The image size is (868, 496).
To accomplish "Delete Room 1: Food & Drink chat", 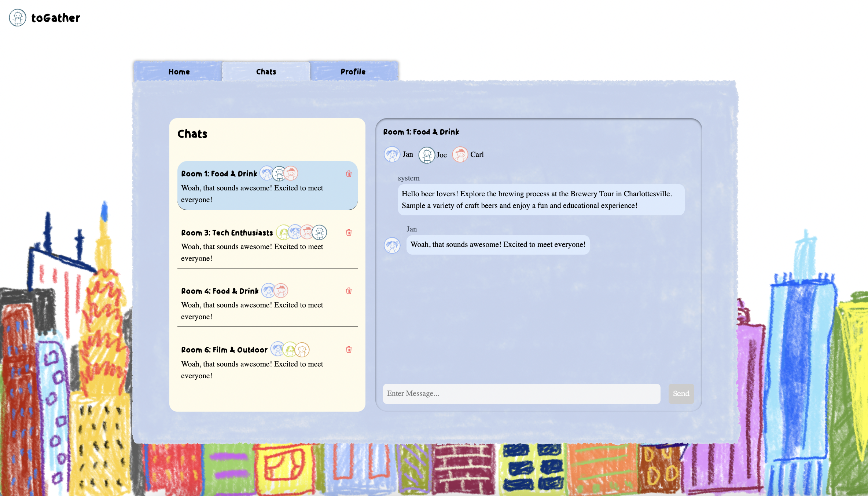I will (349, 174).
